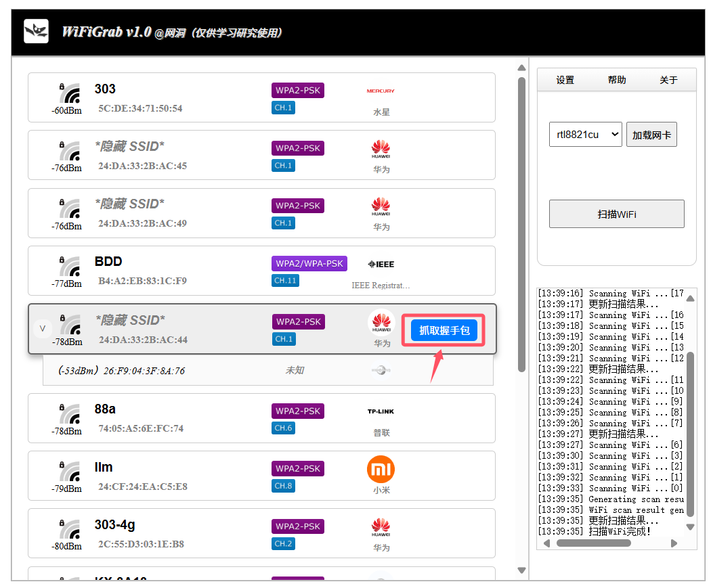Click signal icon of hidden SSID 24:DA:33:2B:AC:45
Image resolution: width=711 pixels, height=588 pixels.
[70, 150]
